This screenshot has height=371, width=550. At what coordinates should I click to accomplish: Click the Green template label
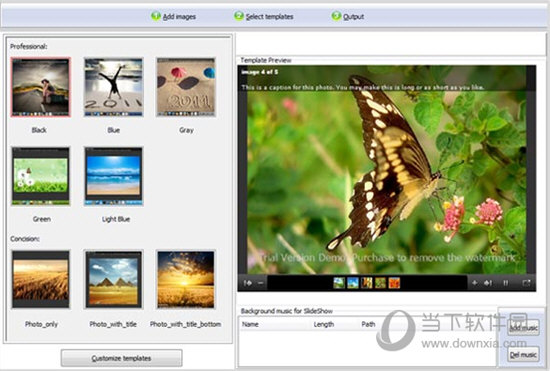[41, 219]
